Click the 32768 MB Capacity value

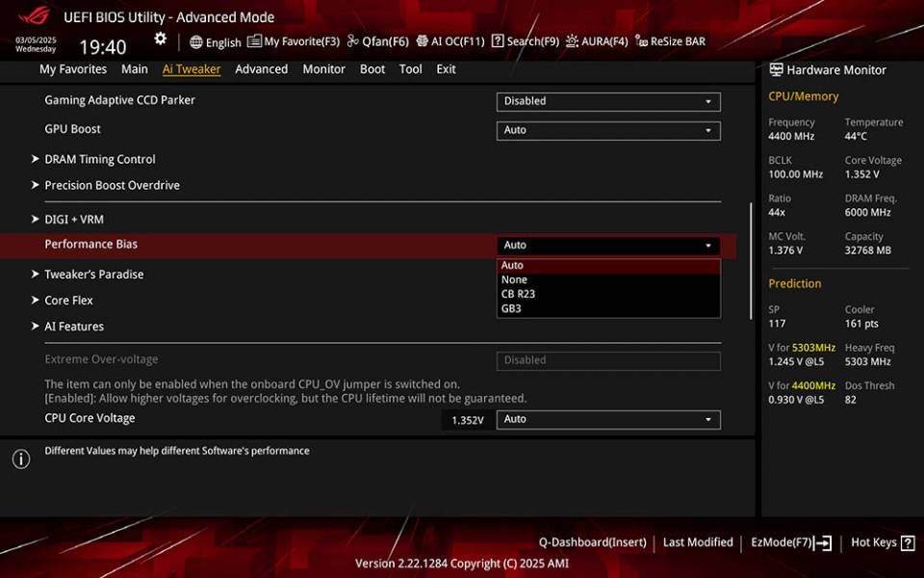pyautogui.click(x=867, y=250)
